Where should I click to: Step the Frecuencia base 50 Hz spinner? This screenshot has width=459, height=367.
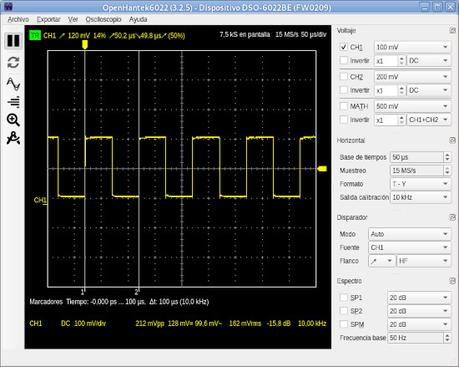tap(447, 338)
